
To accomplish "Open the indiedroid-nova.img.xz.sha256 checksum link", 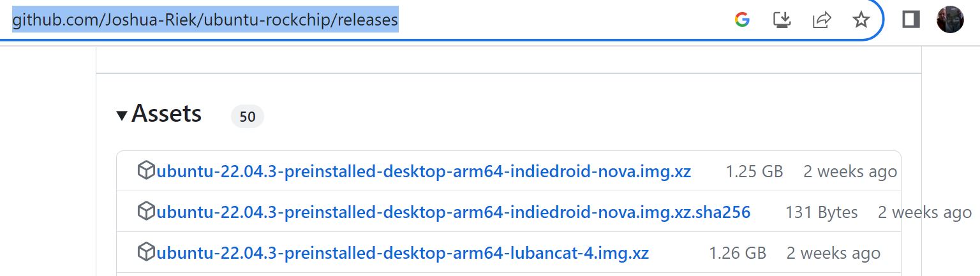I will coord(453,212).
